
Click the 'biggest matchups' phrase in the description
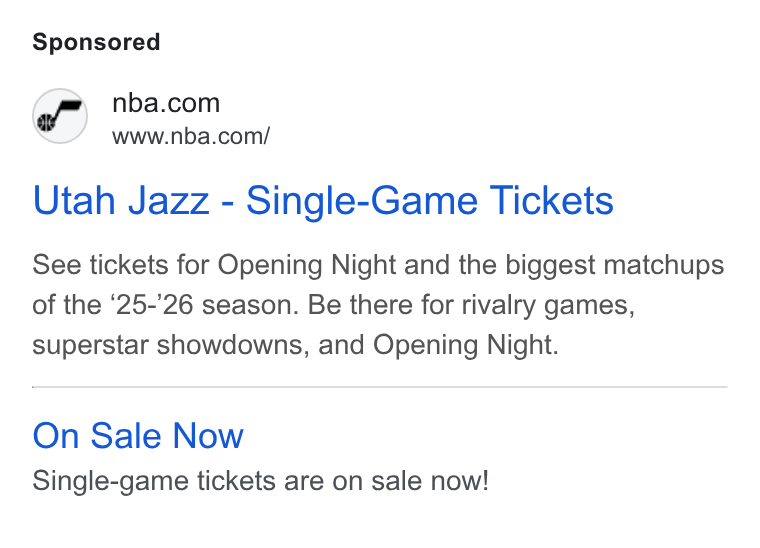(x=615, y=265)
